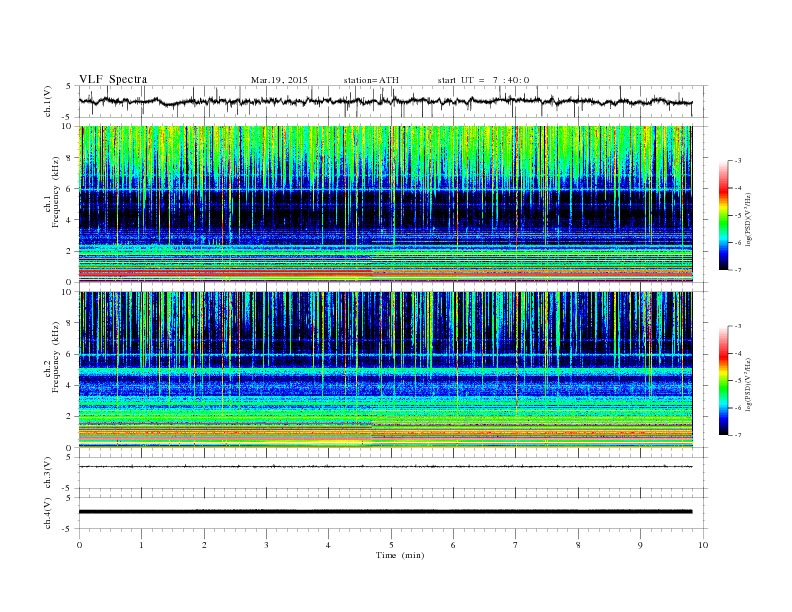Click the thick ch.4 voltage trace
792x612 pixels.
point(385,512)
